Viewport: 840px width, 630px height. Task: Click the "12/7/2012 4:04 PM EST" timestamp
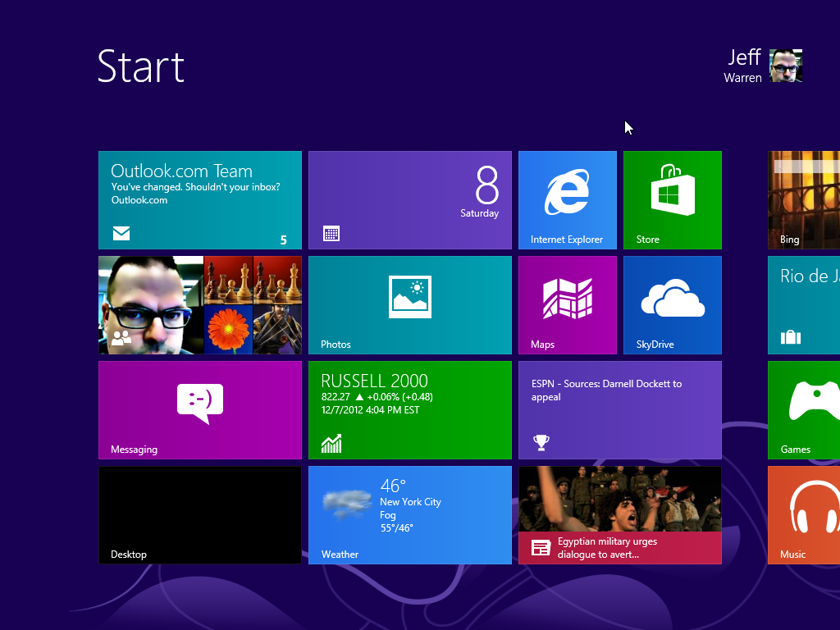[x=370, y=410]
